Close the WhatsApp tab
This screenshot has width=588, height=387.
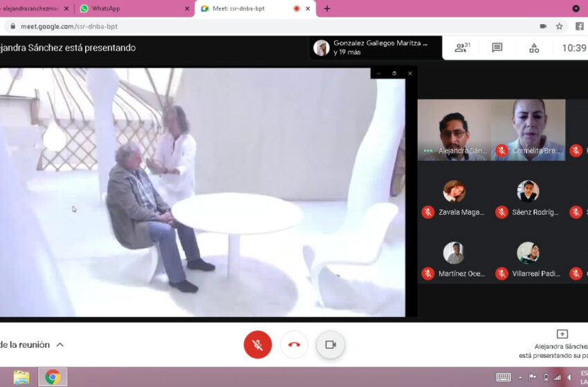pyautogui.click(x=187, y=8)
